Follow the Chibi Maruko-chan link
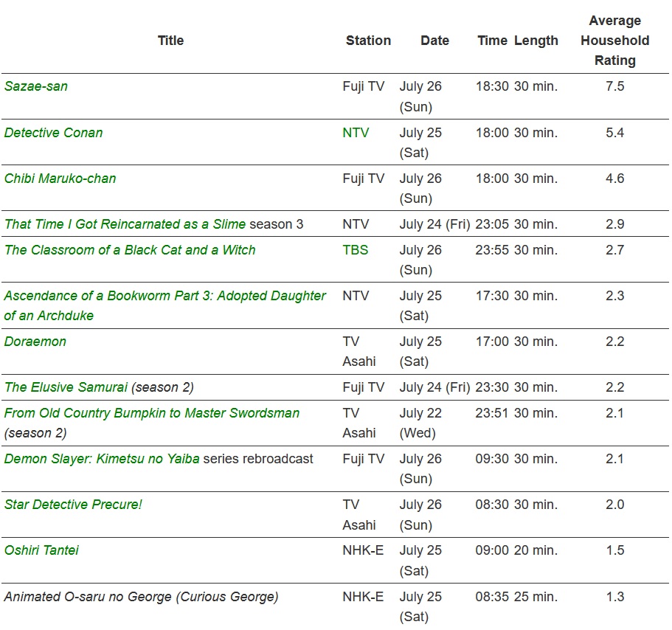The image size is (672, 630). [60, 179]
